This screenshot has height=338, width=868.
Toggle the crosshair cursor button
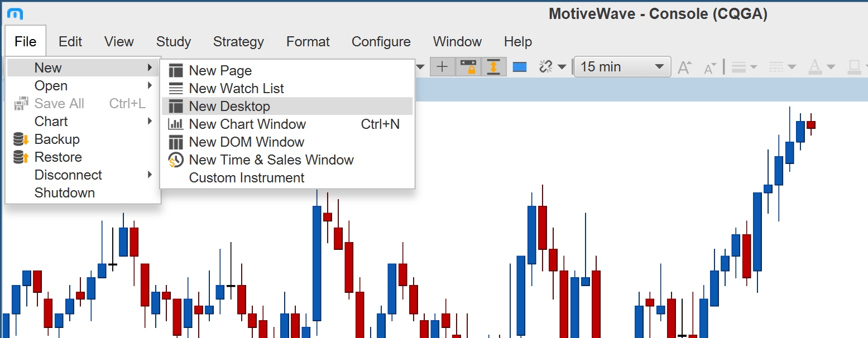pyautogui.click(x=442, y=67)
